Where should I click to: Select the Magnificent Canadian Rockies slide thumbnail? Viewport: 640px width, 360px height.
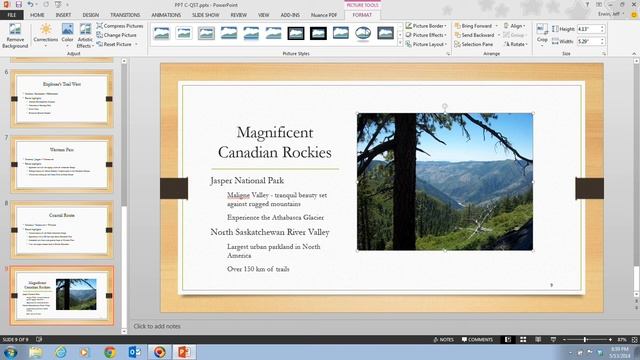[62, 296]
